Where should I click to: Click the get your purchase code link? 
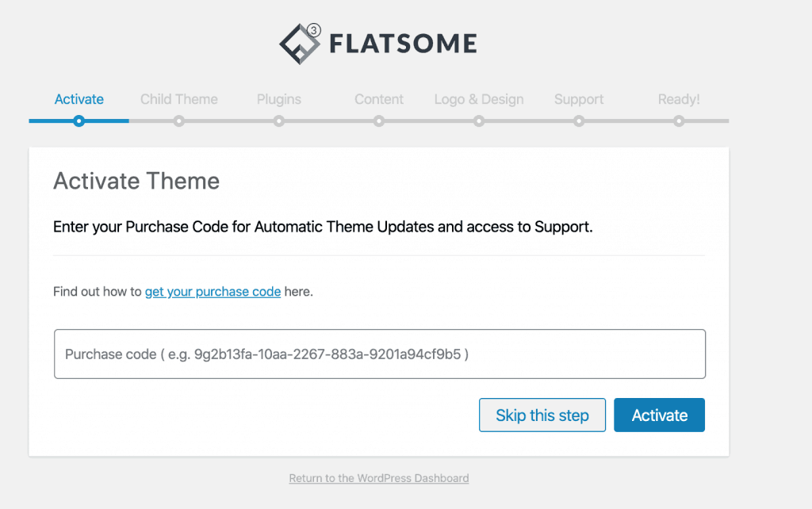(213, 291)
